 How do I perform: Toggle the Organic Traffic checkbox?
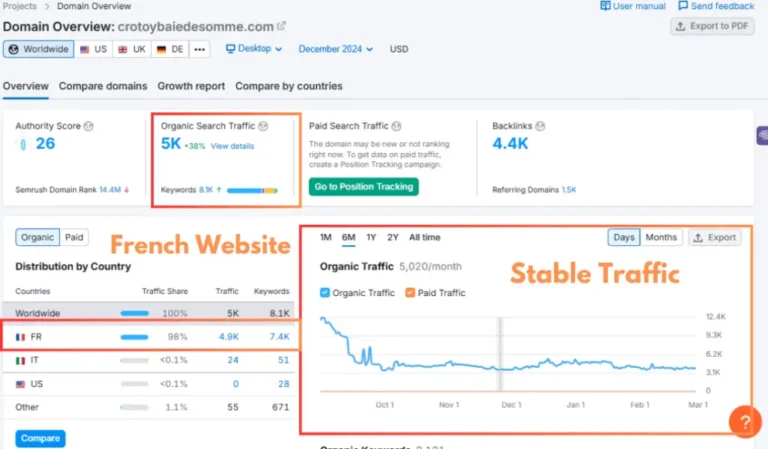pos(324,292)
